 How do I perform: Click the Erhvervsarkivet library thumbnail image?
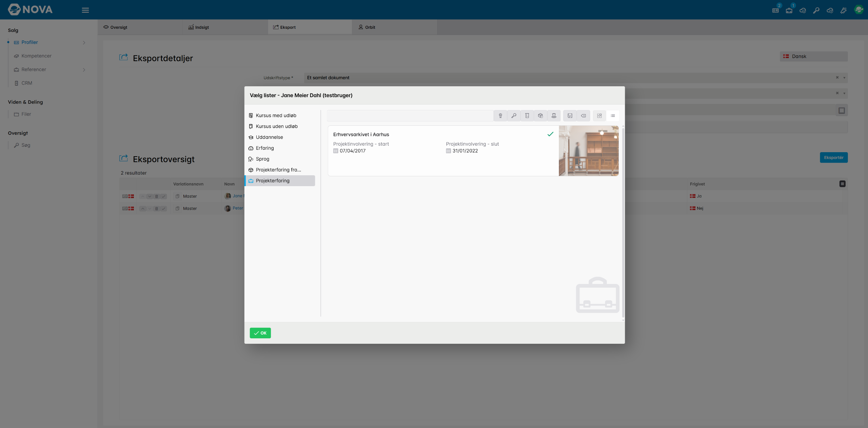tap(588, 151)
